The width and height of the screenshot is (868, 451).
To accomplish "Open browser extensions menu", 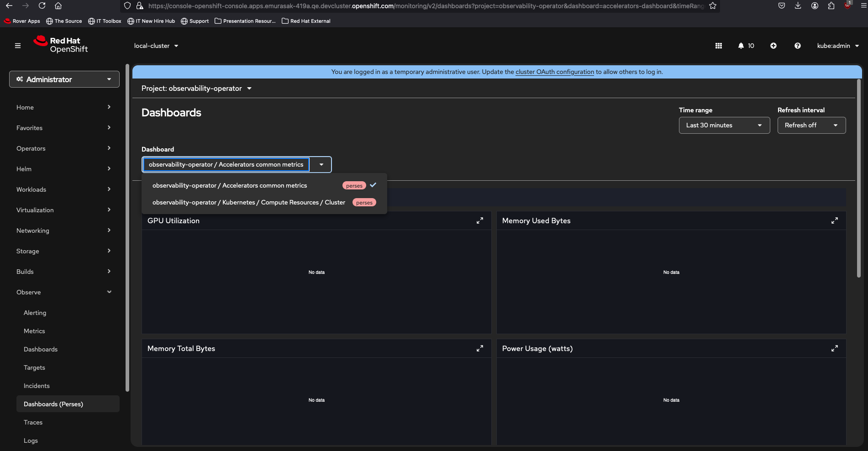I will (x=831, y=6).
